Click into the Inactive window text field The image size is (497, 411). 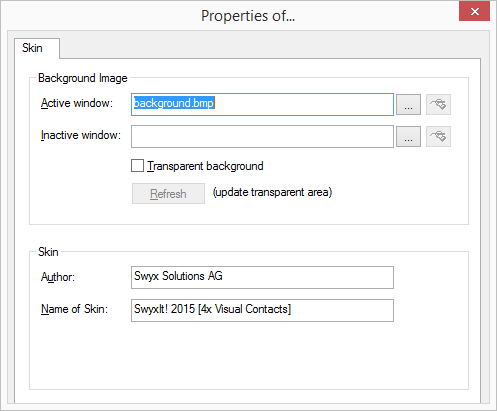coord(262,136)
